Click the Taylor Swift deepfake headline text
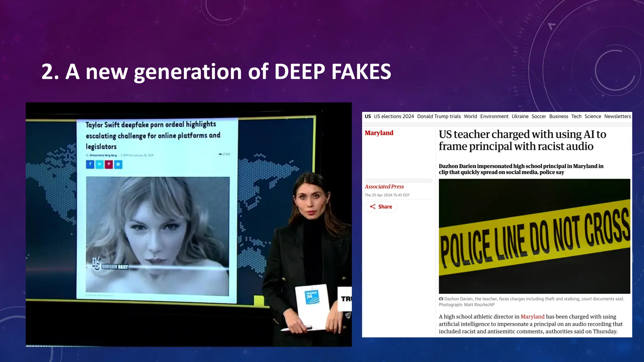The image size is (644, 362). (153, 135)
